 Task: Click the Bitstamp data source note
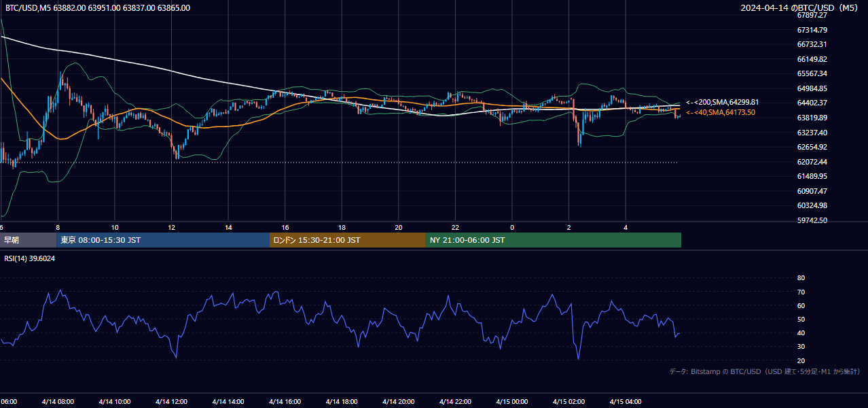click(x=765, y=371)
